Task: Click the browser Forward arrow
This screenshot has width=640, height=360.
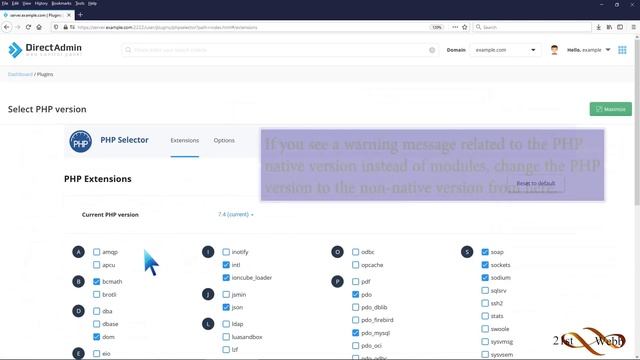Action: pyautogui.click(x=18, y=27)
